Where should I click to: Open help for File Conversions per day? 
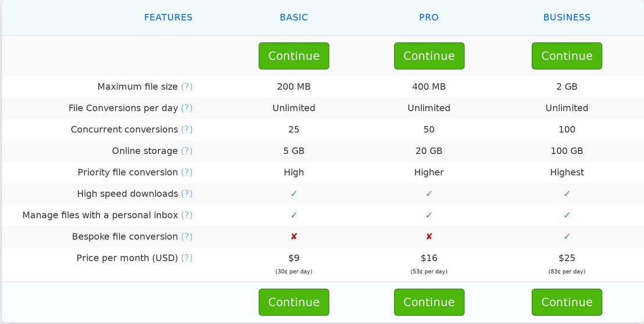187,108
